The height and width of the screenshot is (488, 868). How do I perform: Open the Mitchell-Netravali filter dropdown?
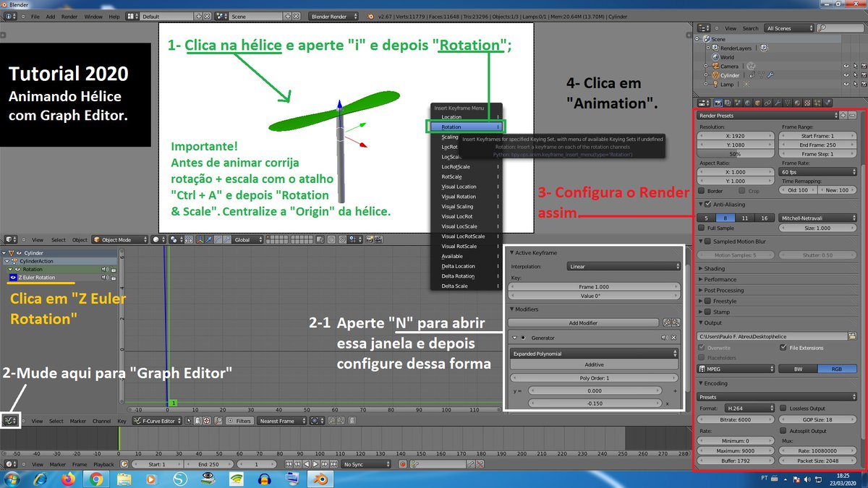tap(817, 218)
